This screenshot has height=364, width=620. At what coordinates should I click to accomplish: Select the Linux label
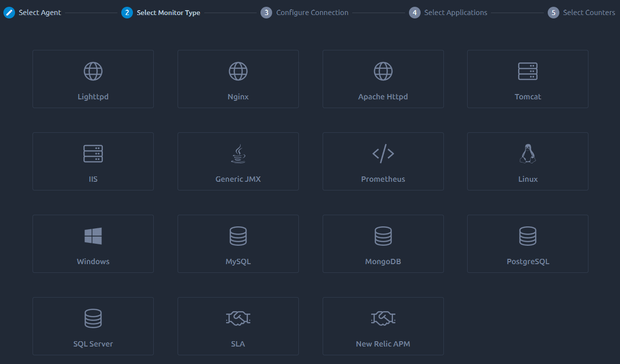[x=528, y=179]
